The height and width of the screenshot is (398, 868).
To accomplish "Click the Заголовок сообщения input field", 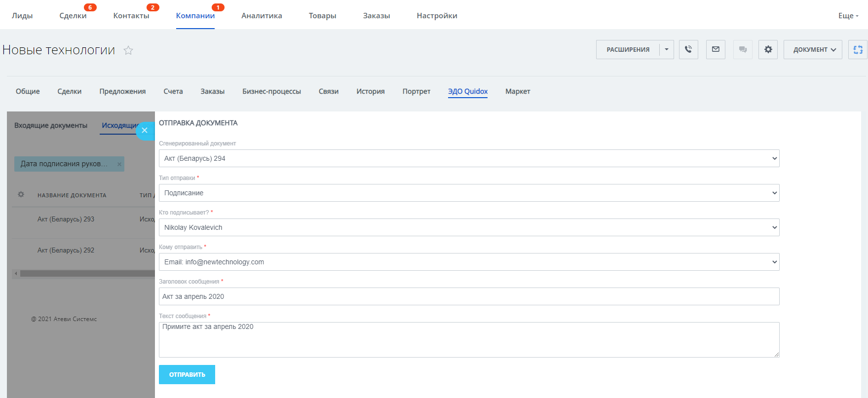I will [469, 296].
